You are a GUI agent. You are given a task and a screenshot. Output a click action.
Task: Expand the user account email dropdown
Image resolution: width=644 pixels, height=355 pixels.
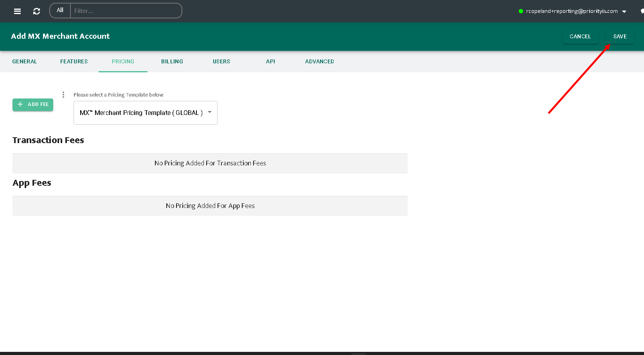click(x=572, y=11)
